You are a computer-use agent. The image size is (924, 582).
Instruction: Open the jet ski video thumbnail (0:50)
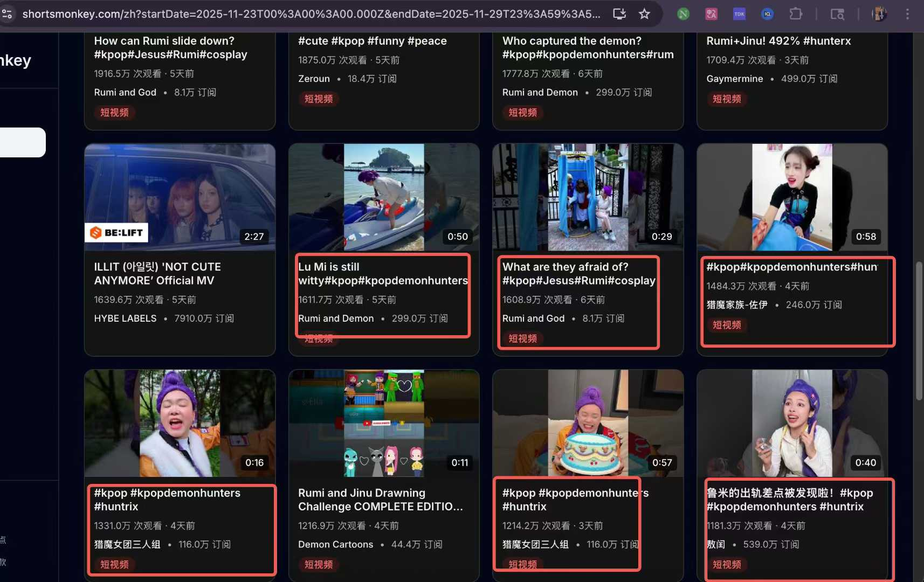384,197
